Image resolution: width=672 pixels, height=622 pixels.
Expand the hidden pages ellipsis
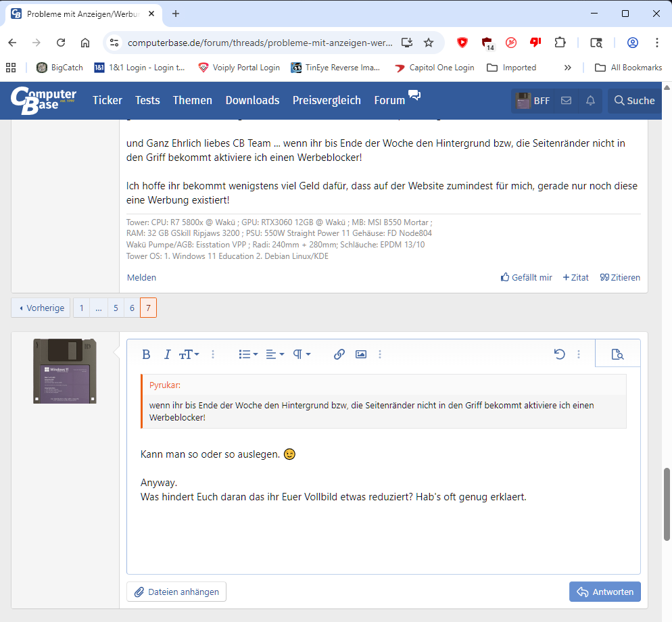99,308
